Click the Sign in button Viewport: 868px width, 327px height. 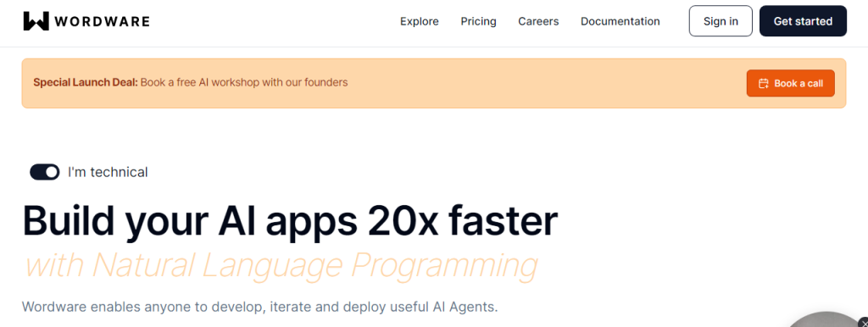(721, 21)
